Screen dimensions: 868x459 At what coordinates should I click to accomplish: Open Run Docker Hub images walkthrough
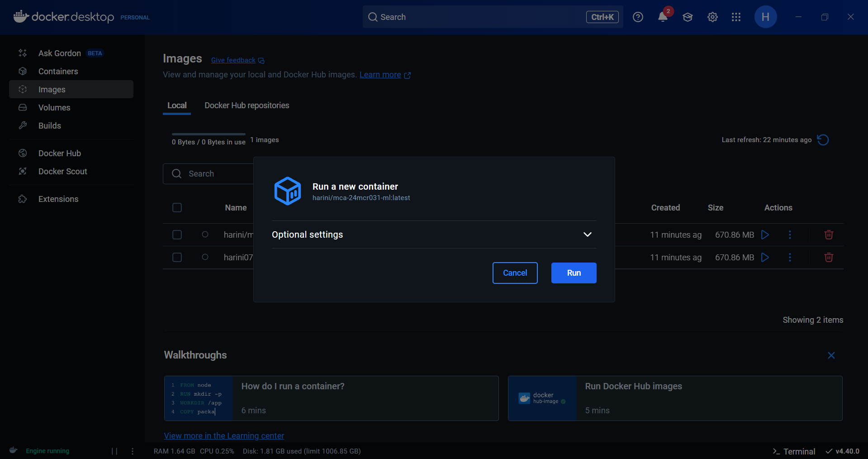[x=675, y=398]
